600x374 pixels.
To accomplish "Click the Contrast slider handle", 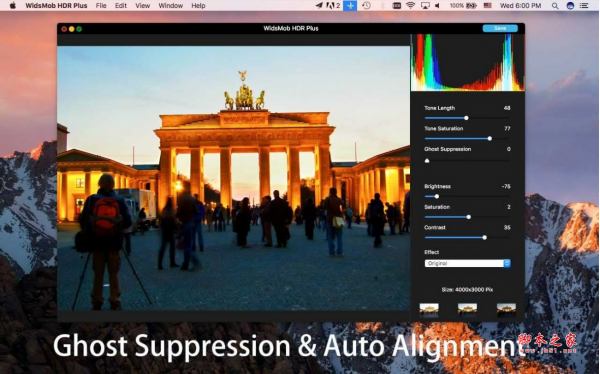I will coord(484,238).
